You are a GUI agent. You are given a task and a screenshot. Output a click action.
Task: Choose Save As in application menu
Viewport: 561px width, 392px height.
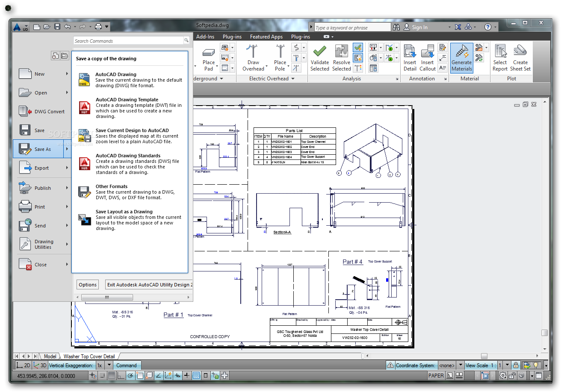[x=41, y=149]
